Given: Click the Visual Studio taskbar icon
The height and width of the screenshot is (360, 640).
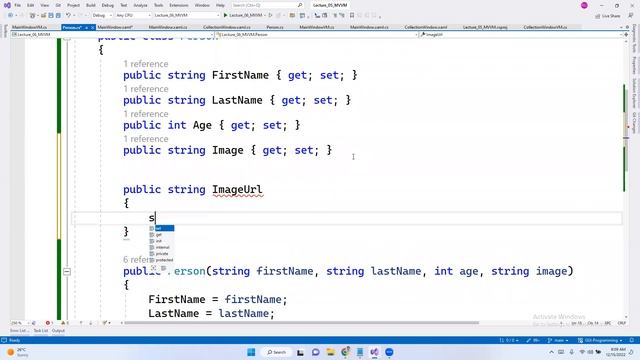Looking at the screenshot, I should tap(374, 352).
